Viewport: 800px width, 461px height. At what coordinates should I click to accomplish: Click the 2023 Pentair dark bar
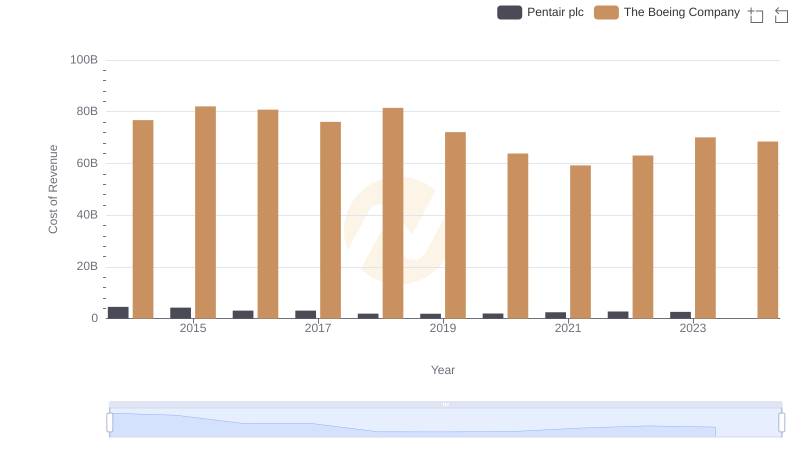681,315
